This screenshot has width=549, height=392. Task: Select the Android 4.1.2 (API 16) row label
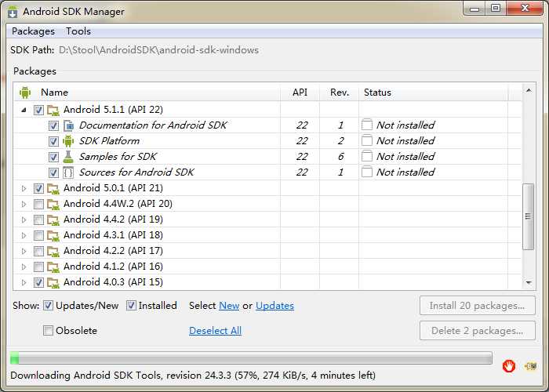point(113,267)
